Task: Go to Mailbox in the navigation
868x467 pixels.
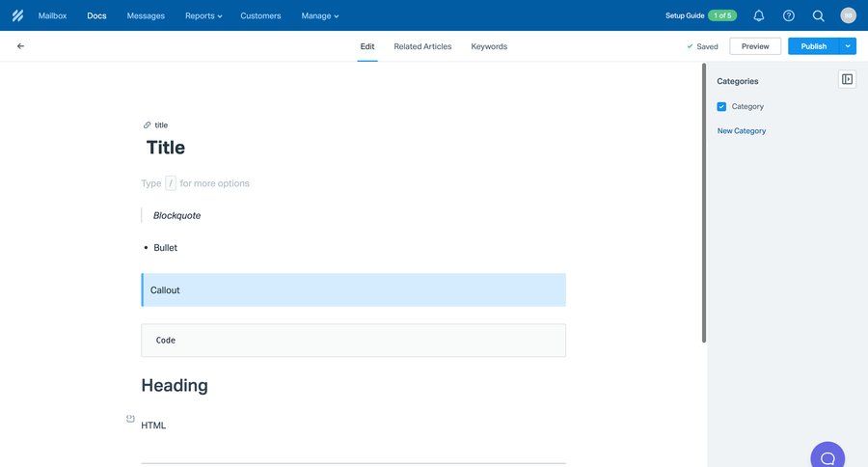Action: (x=52, y=15)
